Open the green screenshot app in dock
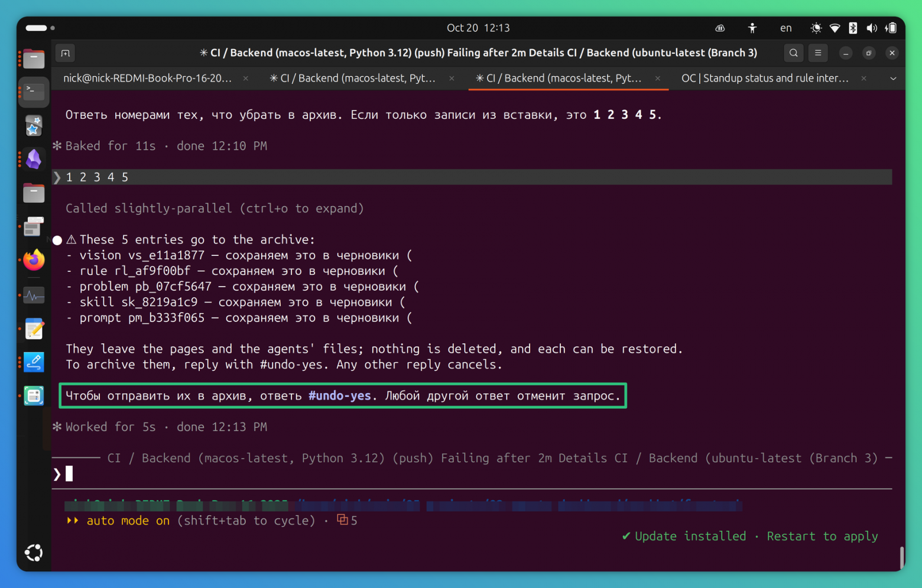 tap(34, 395)
